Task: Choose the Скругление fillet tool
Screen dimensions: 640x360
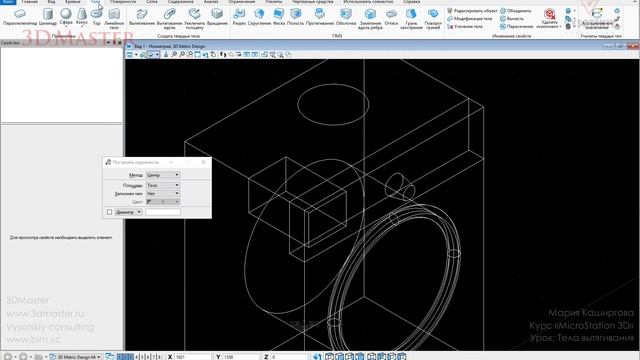Action: [259, 18]
